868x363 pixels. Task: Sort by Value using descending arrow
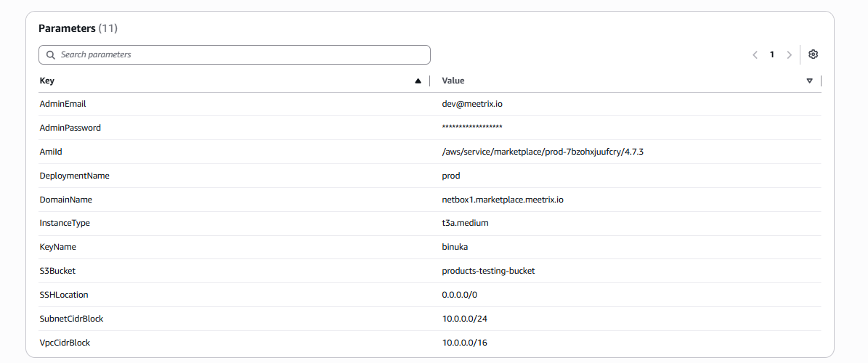pyautogui.click(x=809, y=81)
